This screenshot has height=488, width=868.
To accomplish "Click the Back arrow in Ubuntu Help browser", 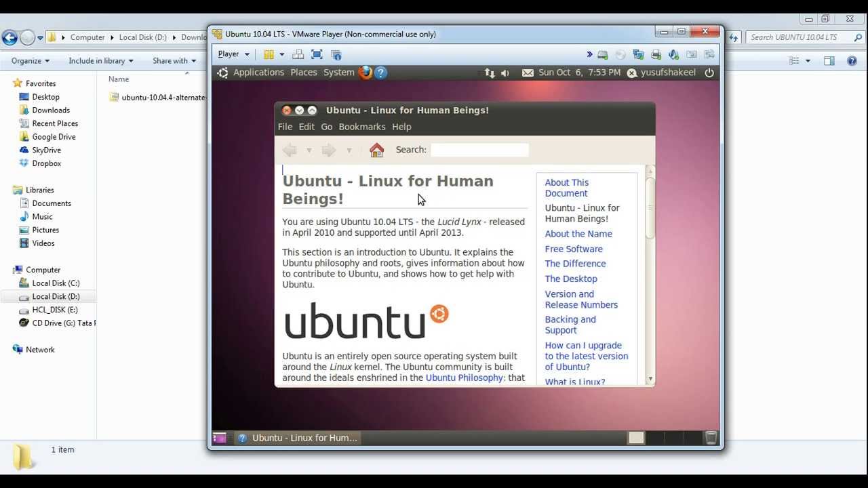I will tap(290, 150).
